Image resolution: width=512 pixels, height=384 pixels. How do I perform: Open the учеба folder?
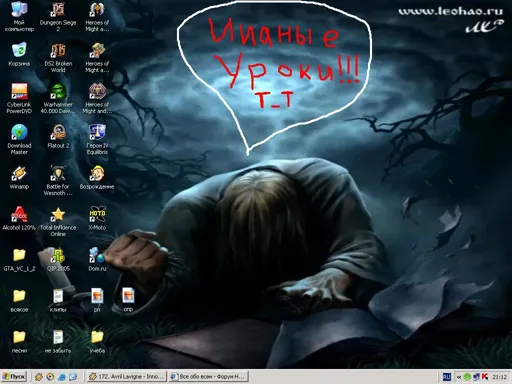97,341
